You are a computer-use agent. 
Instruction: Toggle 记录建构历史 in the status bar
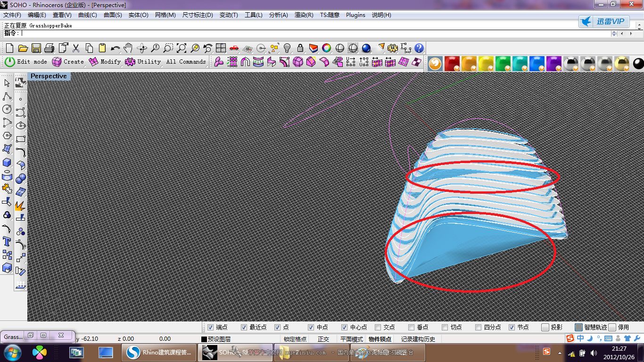pyautogui.click(x=418, y=339)
